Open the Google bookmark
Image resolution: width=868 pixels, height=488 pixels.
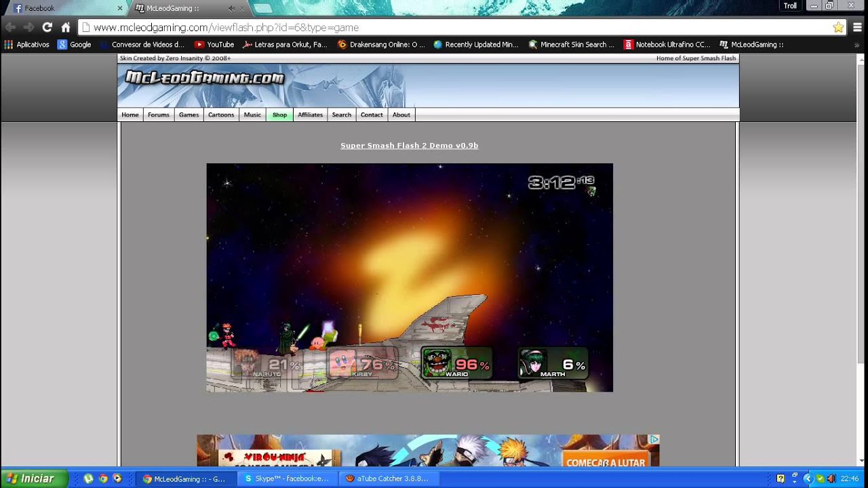tap(75, 45)
